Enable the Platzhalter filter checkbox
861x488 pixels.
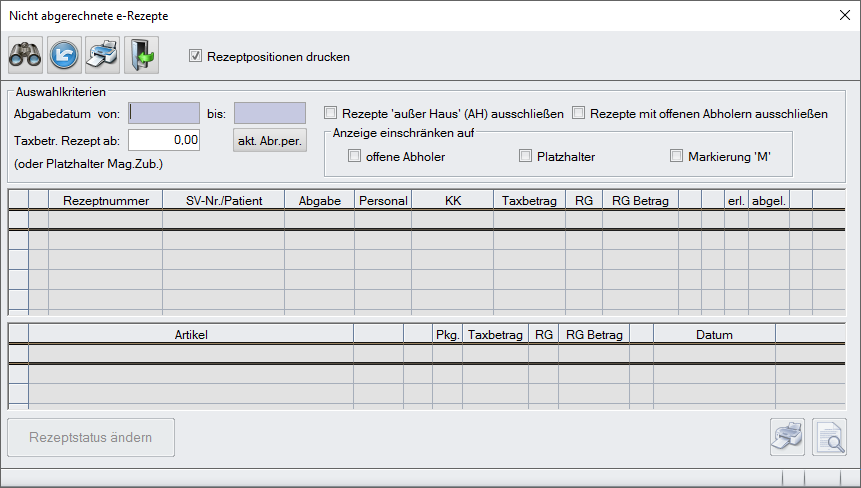tap(526, 156)
